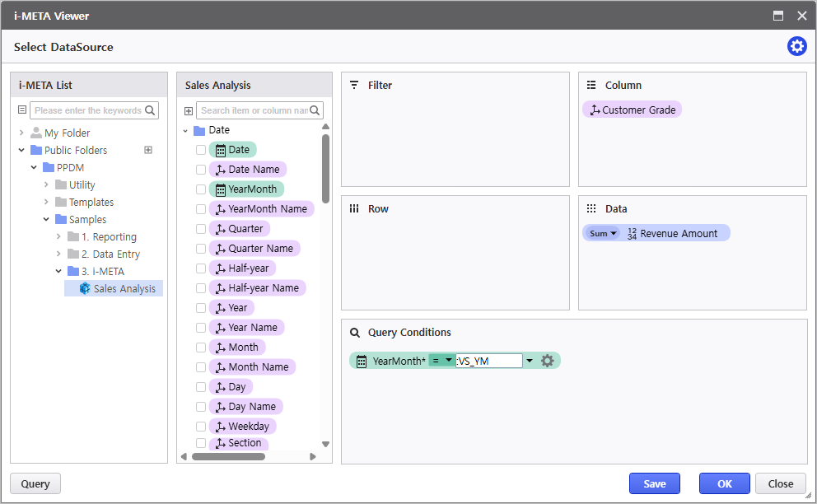
Task: Click the expand-all icon beside Sales Analysis search
Action: tap(189, 110)
